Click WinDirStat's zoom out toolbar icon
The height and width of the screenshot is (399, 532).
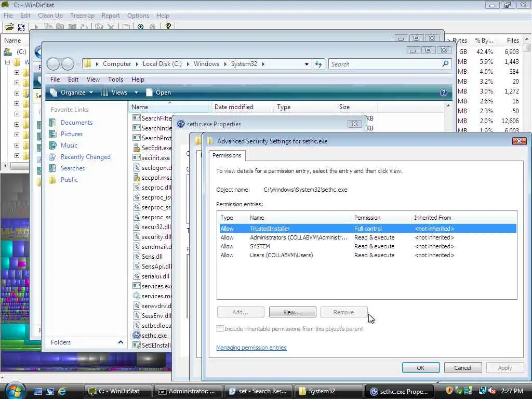153,27
